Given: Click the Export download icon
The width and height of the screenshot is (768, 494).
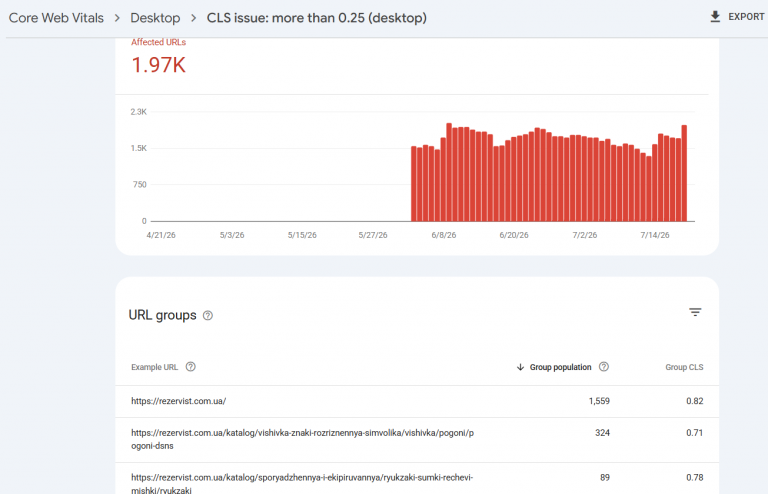Looking at the screenshot, I should pos(715,17).
